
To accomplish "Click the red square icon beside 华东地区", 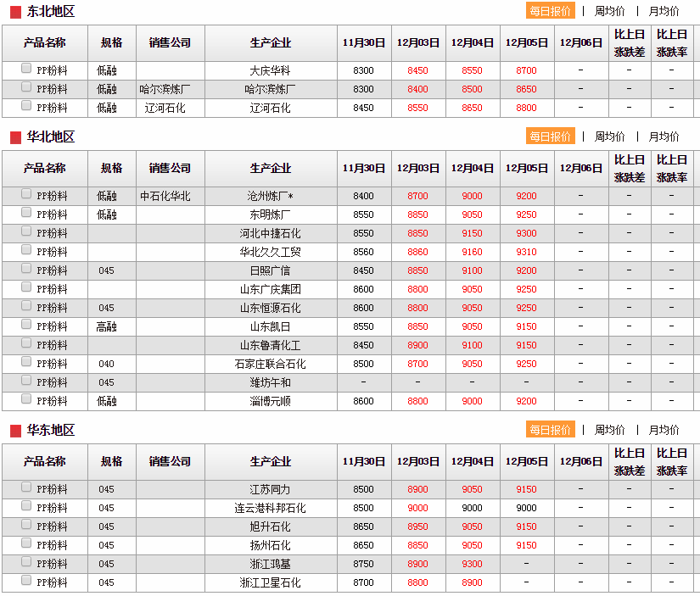I will [15, 431].
